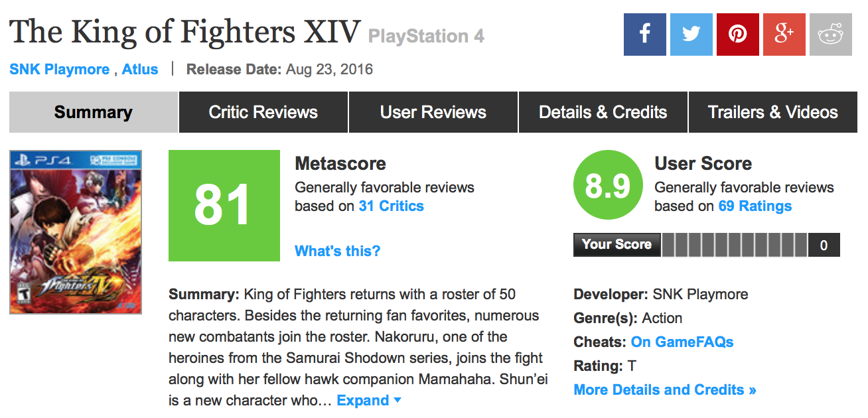Open the Critic Reviews tab
868x418 pixels.
(x=263, y=112)
